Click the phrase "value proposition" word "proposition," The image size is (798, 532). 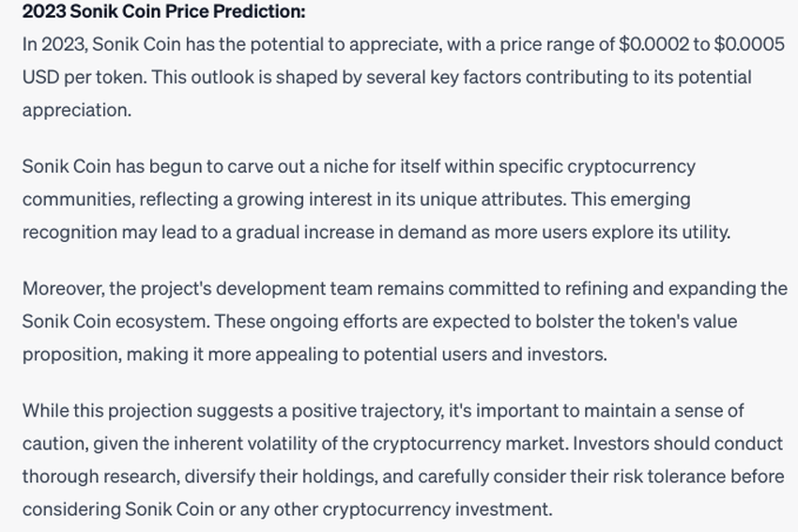[x=71, y=355]
